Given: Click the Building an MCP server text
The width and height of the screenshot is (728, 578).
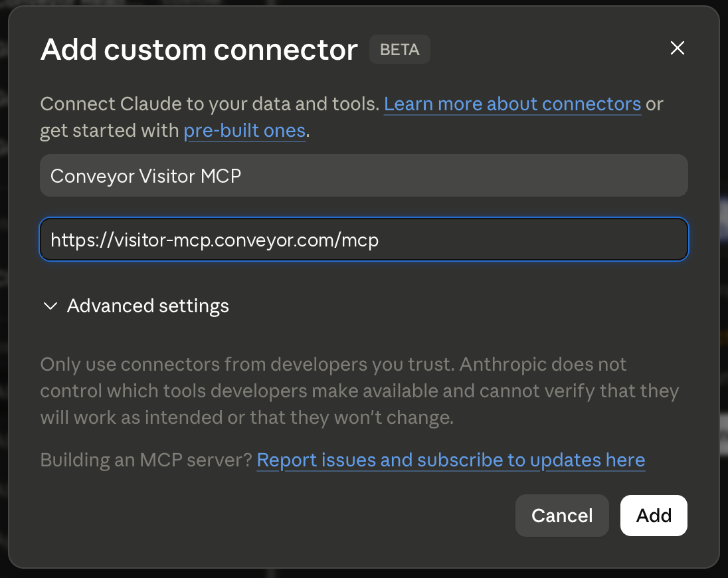Looking at the screenshot, I should (x=145, y=460).
